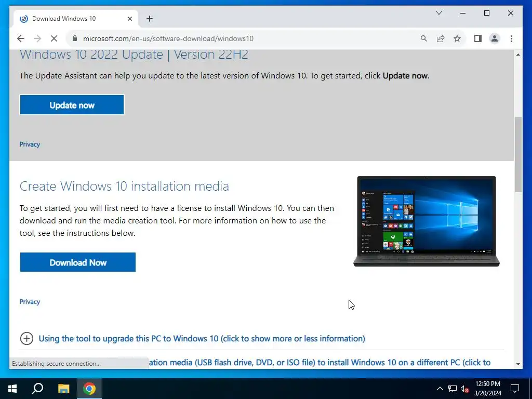Expand the upgrade this PC section plus icon
The height and width of the screenshot is (399, 532).
[26, 338]
